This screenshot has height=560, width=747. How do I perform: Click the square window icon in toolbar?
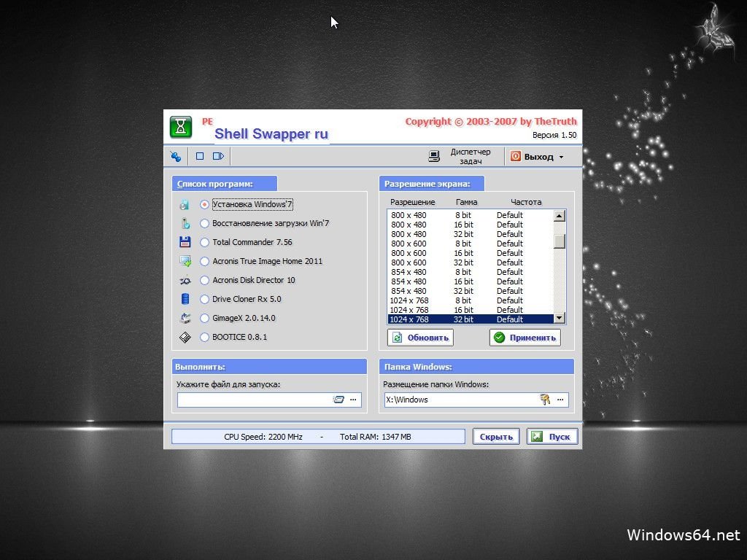[x=200, y=156]
